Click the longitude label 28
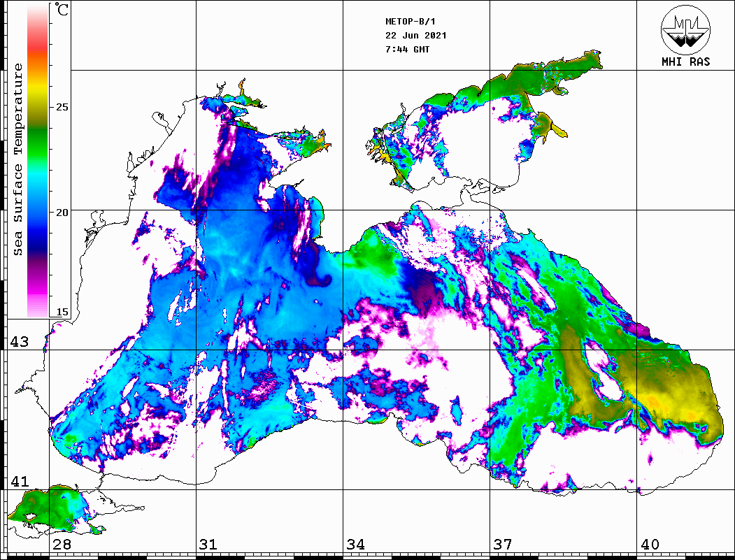This screenshot has width=735, height=560. [x=62, y=545]
